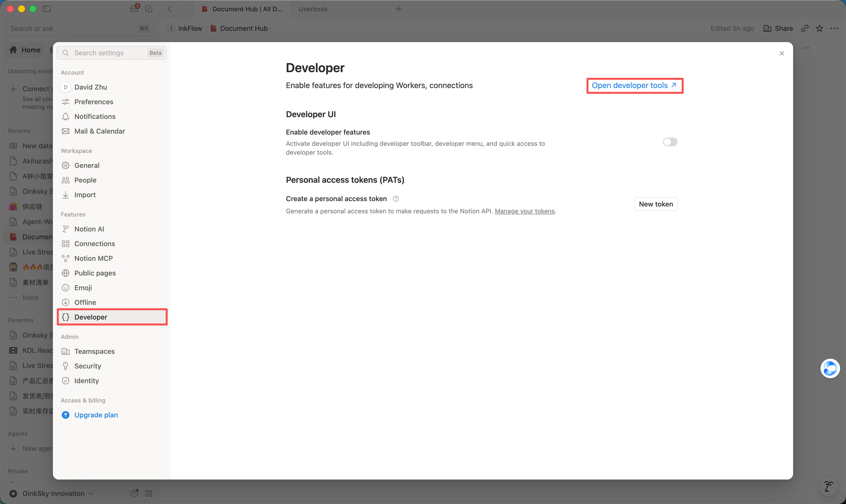
Task: Star the Document Hub page
Action: (820, 29)
